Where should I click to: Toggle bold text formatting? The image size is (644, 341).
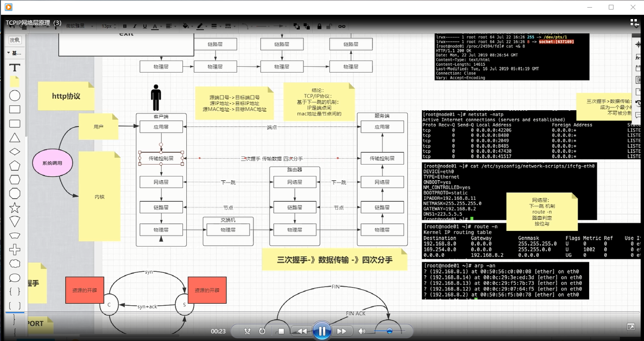125,26
